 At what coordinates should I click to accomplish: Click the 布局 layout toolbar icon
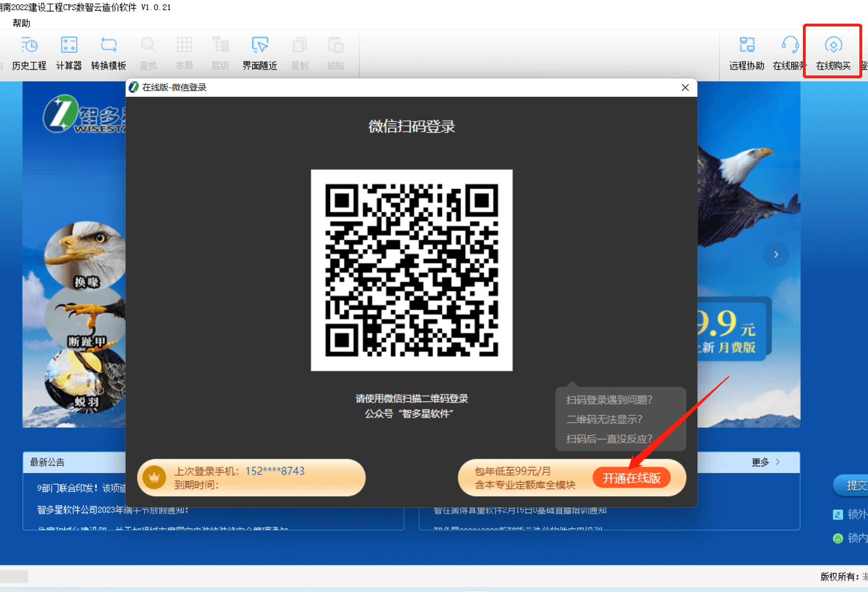pos(184,53)
